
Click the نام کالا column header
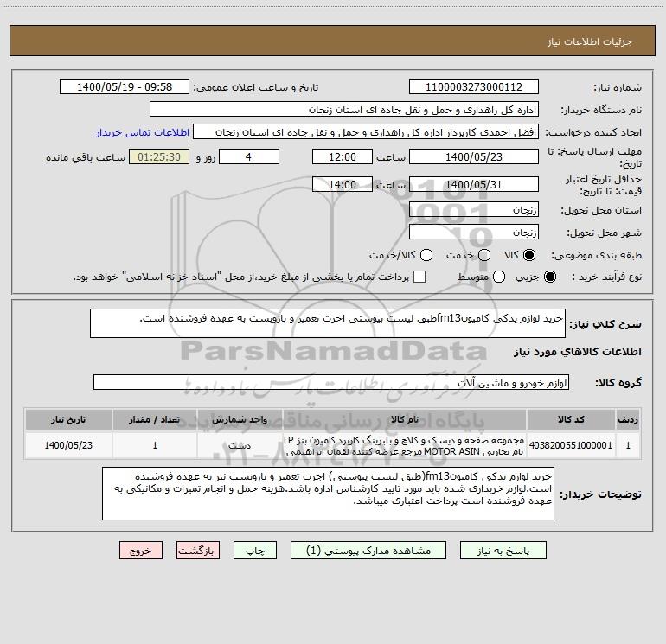(405, 419)
